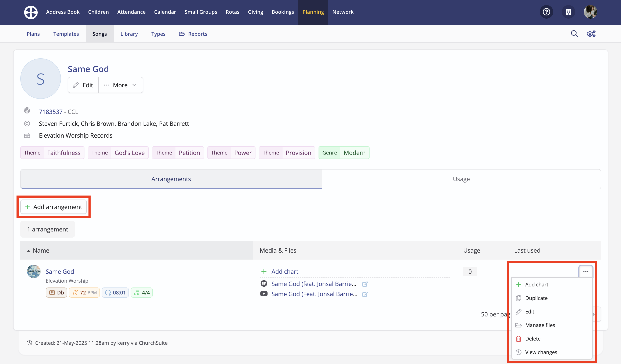
Task: Open the Reports section
Action: [193, 34]
